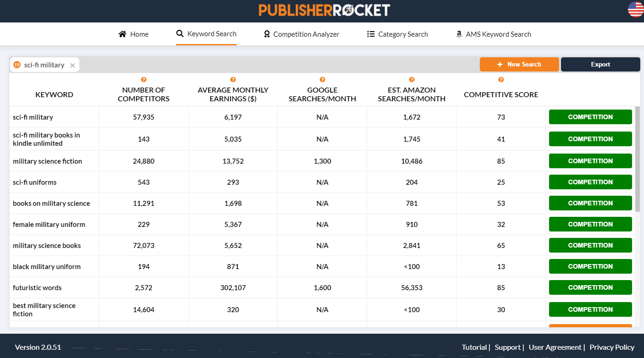Open the Home tab
Screen dimensions: 644x358
(133, 34)
